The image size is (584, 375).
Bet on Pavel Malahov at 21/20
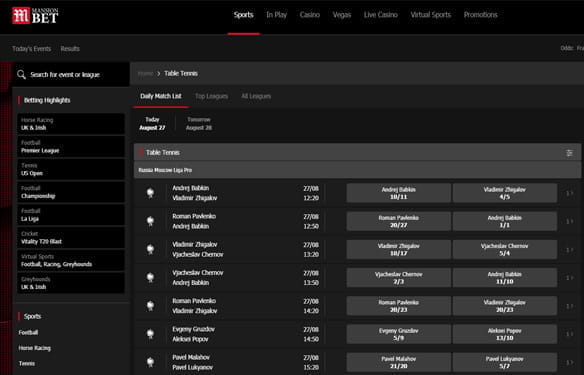(x=399, y=362)
